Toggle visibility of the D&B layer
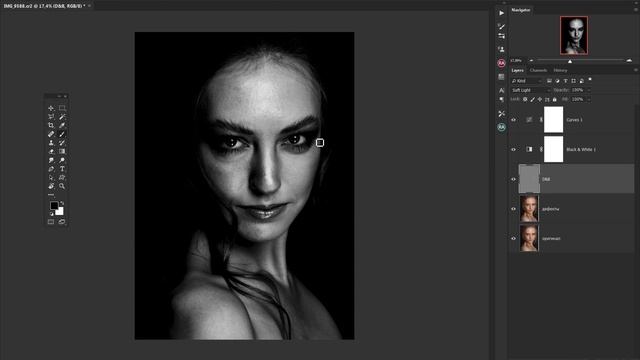The image size is (640, 360). (x=513, y=179)
